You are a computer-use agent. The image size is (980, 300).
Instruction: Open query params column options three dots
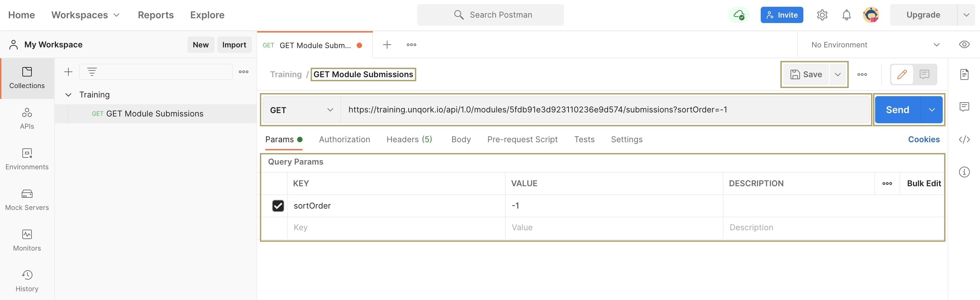887,184
